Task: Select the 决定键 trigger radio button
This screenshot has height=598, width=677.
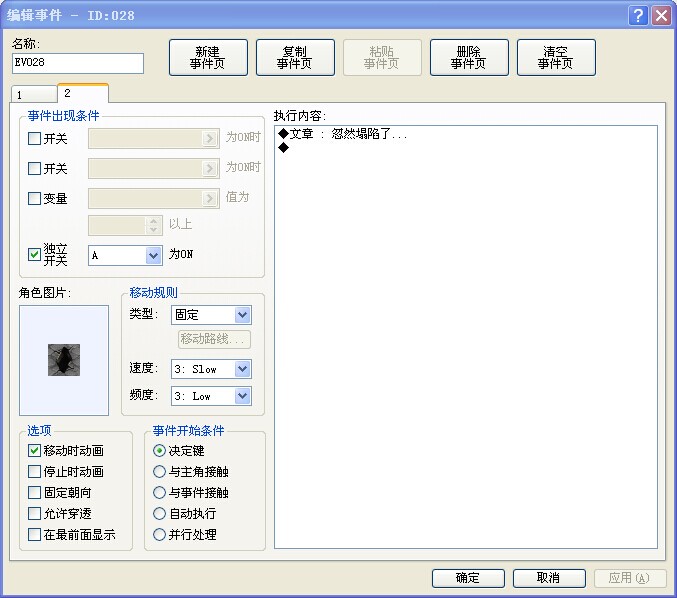Action: (x=159, y=451)
